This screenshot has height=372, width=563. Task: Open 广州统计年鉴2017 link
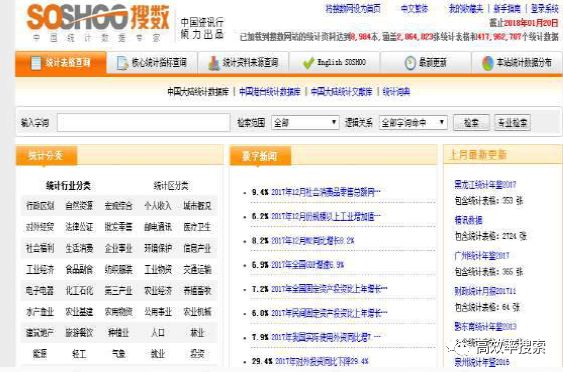tap(481, 256)
